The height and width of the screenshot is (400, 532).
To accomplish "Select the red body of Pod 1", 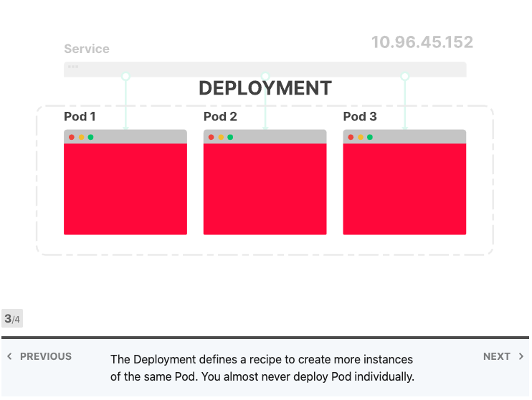I will coord(125,189).
